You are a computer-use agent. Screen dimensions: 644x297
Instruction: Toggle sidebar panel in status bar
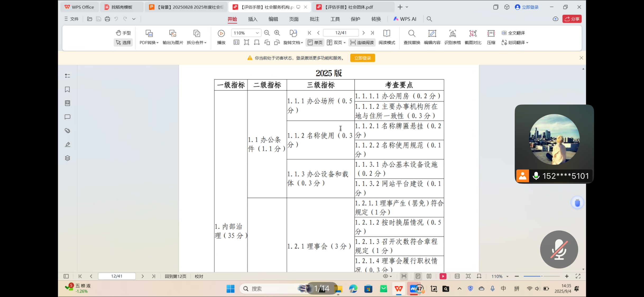66,276
